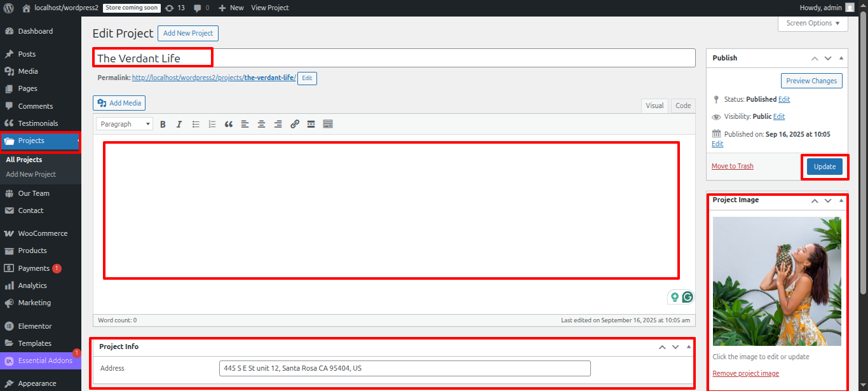Open the Paragraph format dropdown

point(125,125)
